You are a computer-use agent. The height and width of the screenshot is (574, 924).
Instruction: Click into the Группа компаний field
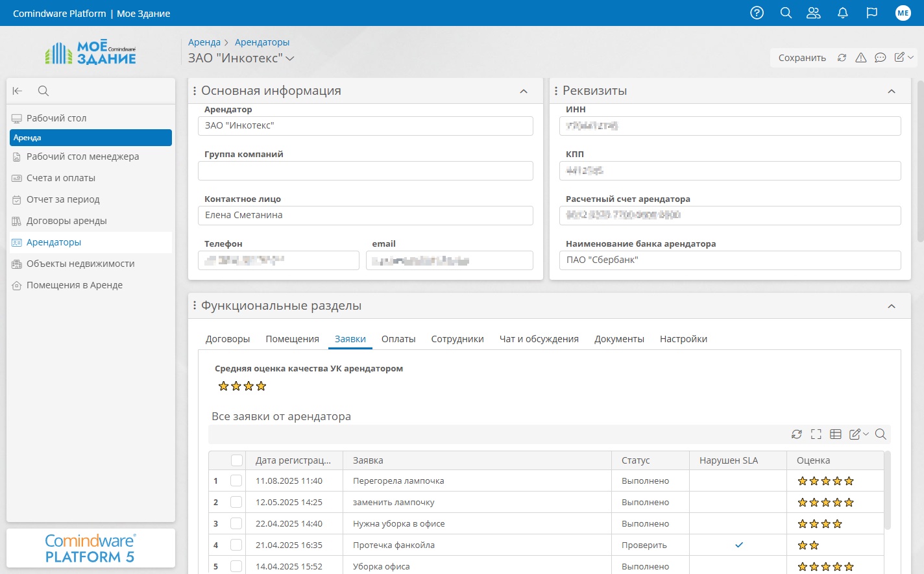pos(365,171)
